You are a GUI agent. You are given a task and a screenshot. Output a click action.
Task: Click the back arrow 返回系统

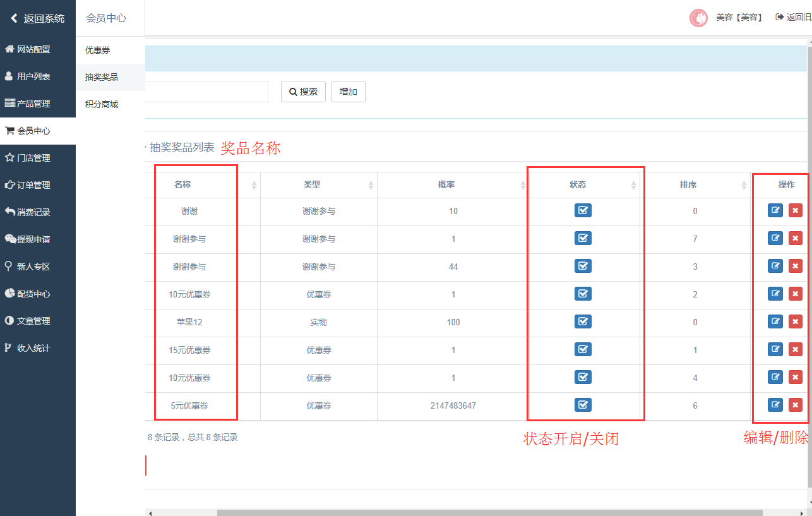point(37,18)
